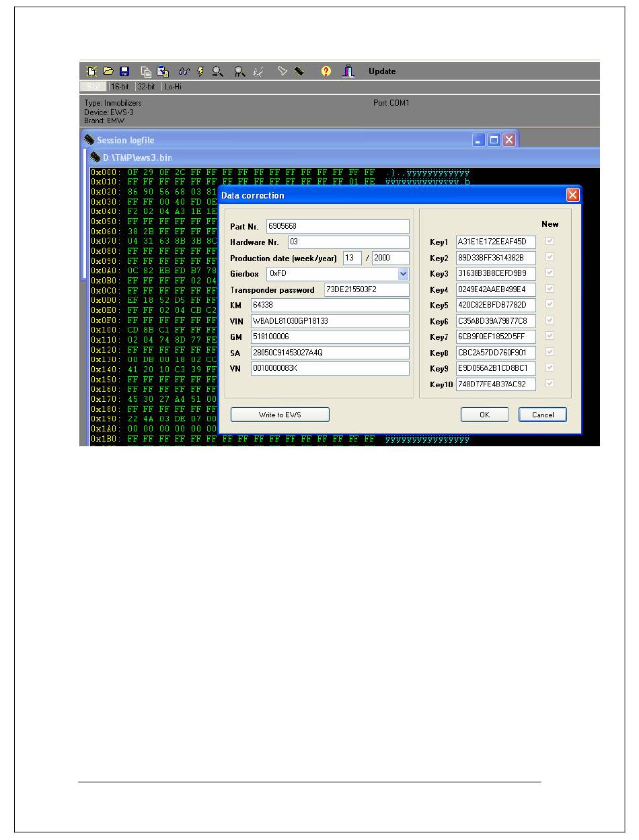
Task: Click the Key9 value field
Action: [496, 369]
